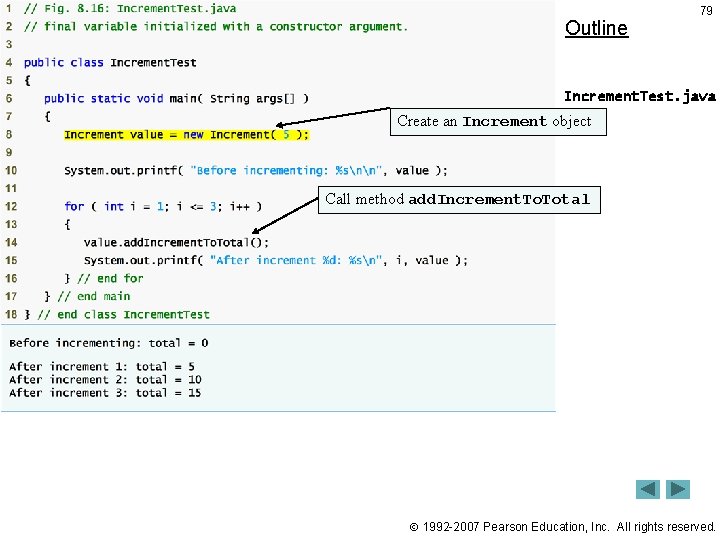Advance to next slide with forward arrow
Image resolution: width=720 pixels, height=540 pixels.
[678, 489]
